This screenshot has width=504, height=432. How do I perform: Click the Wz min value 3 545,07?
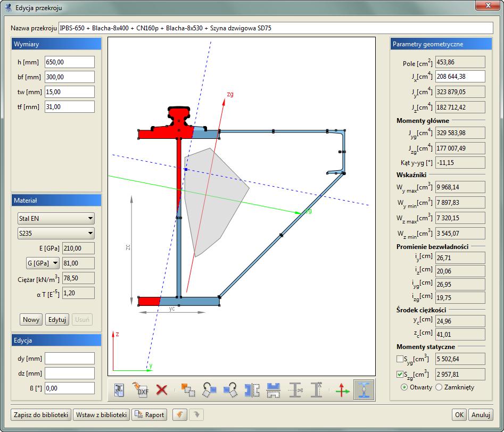460,233
